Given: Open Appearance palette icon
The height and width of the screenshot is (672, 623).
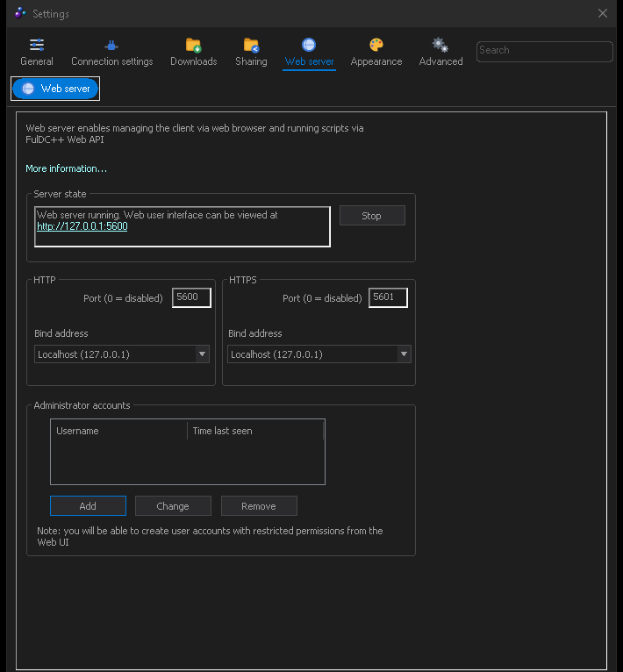Looking at the screenshot, I should click(376, 45).
